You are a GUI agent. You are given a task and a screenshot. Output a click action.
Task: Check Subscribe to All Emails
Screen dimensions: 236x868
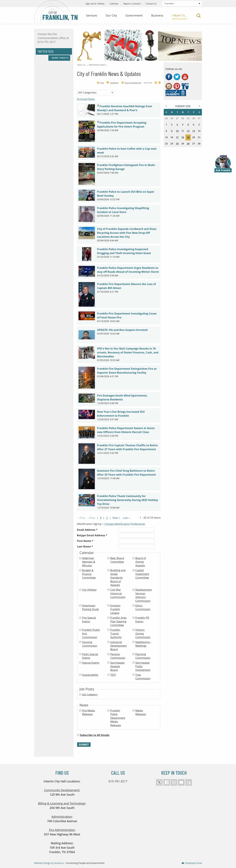click(x=78, y=735)
